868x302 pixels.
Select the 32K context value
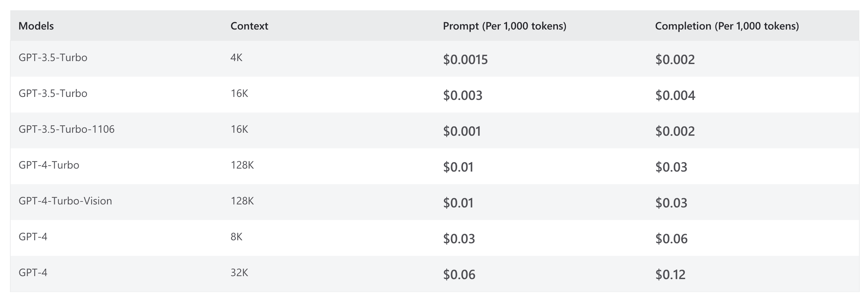point(239,273)
